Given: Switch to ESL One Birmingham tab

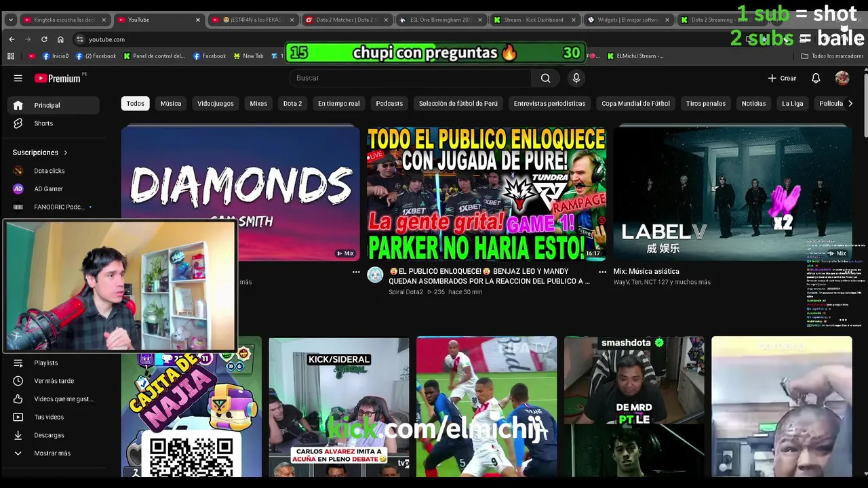Looking at the screenshot, I should (x=439, y=20).
